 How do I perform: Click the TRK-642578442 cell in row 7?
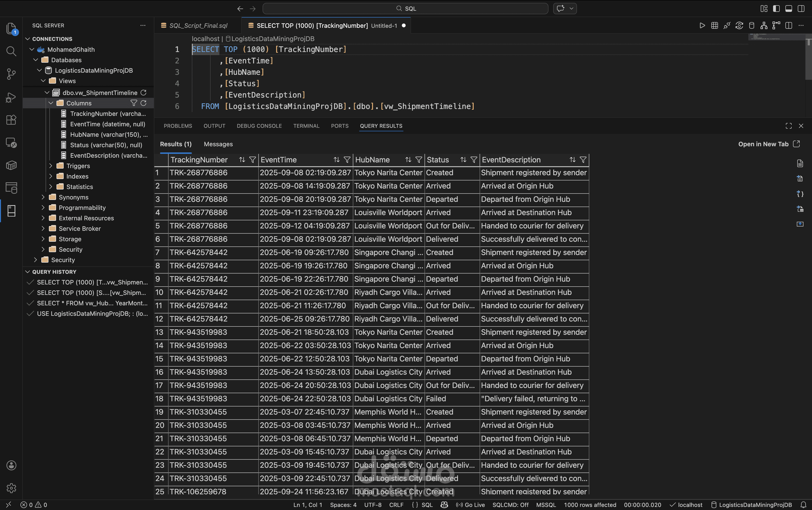pyautogui.click(x=213, y=253)
